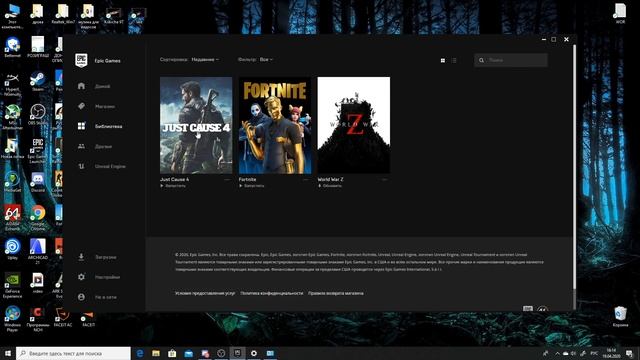Open options menu for World War Z
The width and height of the screenshot is (640, 360).
[384, 179]
